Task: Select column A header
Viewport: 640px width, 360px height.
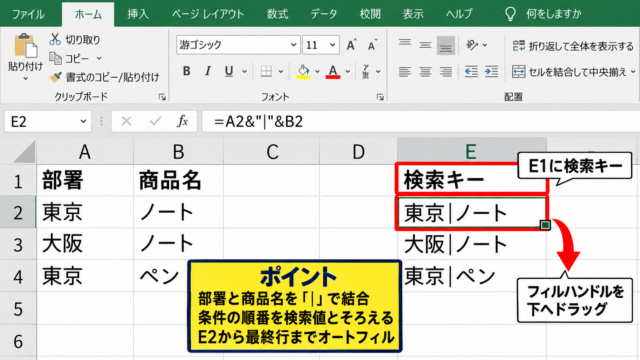Action: pyautogui.click(x=85, y=151)
